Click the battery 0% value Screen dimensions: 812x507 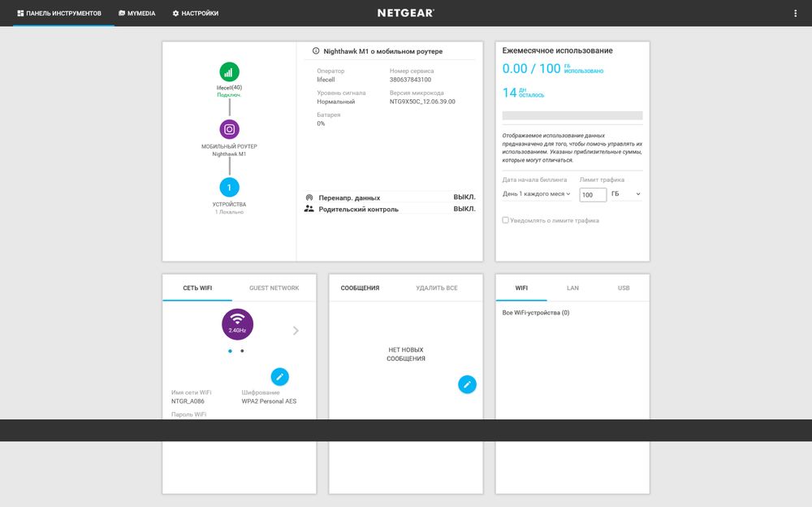click(x=321, y=123)
